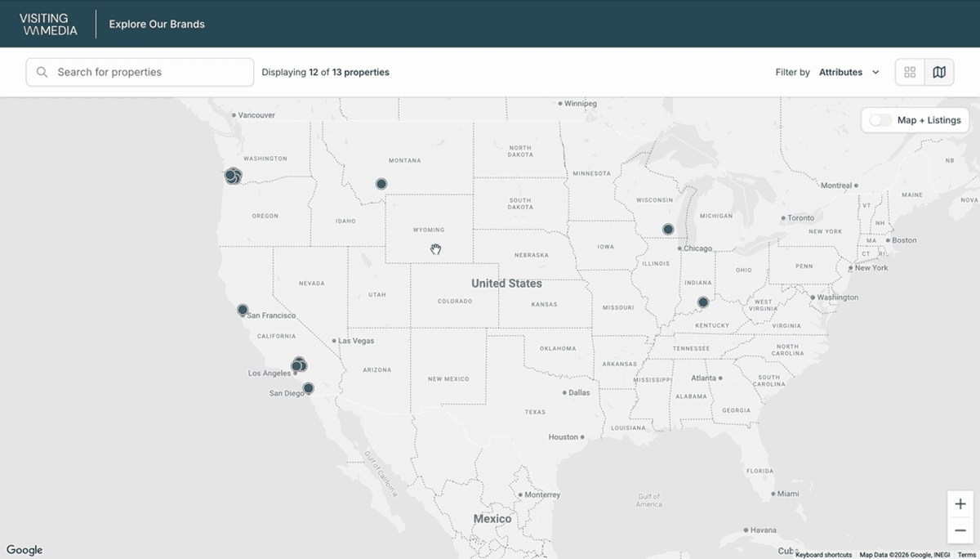980x559 pixels.
Task: Click the Montreal city label
Action: pos(836,186)
